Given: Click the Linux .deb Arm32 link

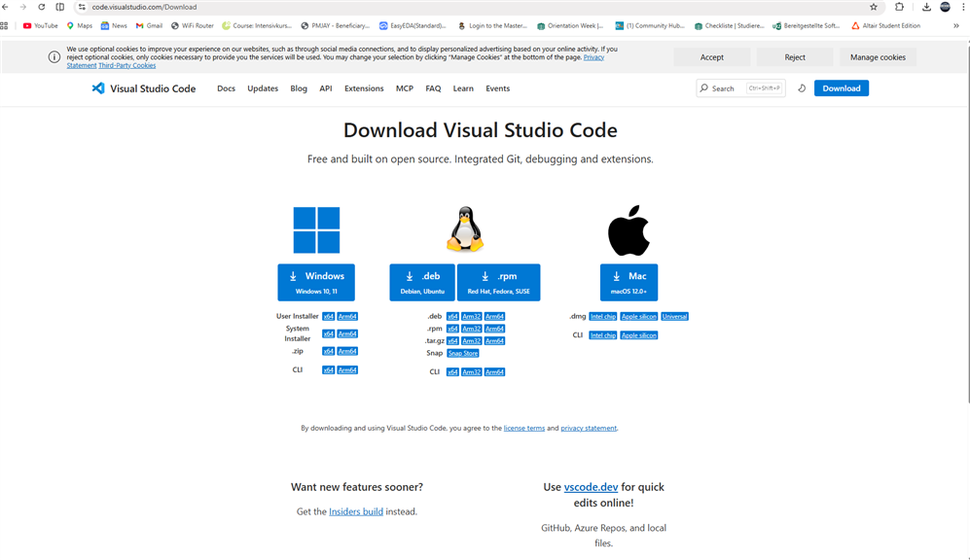Looking at the screenshot, I should point(472,317).
